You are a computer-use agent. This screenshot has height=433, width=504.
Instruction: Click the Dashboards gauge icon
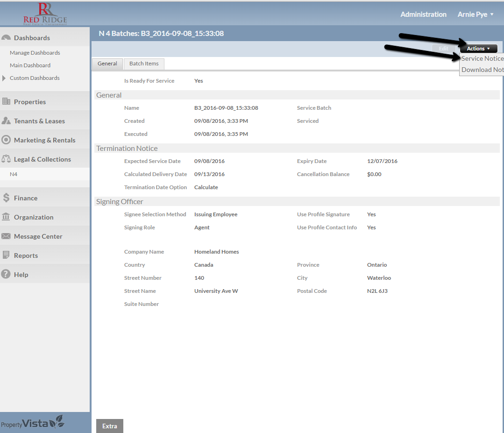pyautogui.click(x=6, y=38)
